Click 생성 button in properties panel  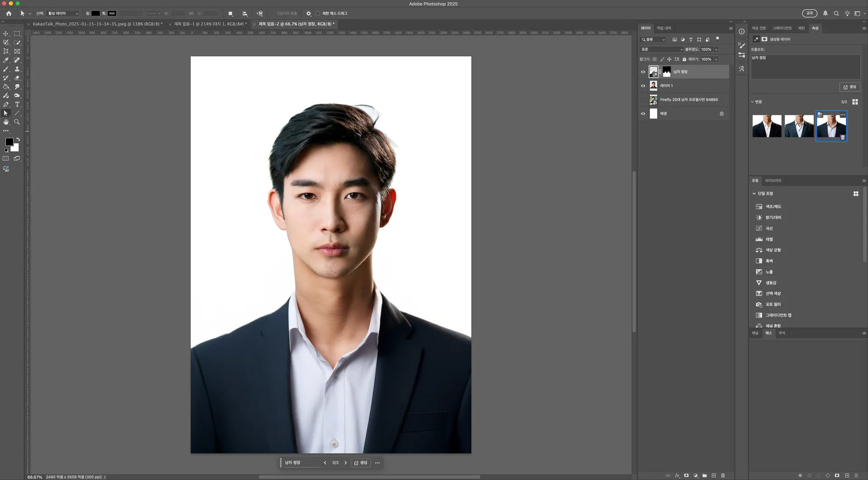click(850, 87)
